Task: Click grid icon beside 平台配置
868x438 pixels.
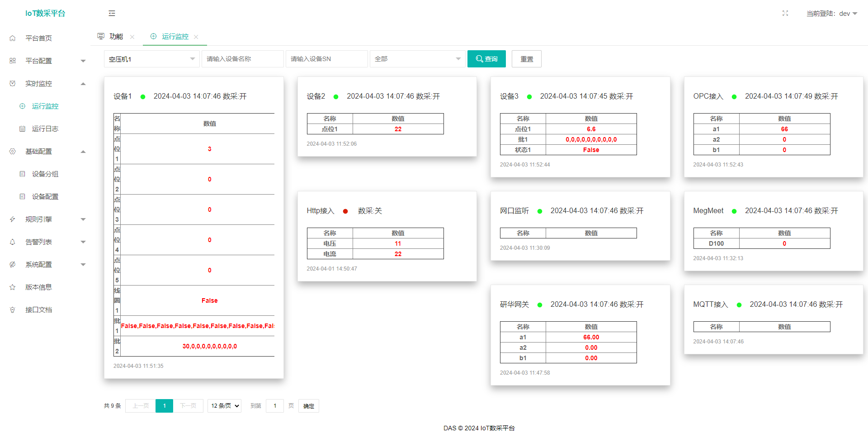Action: 13,61
